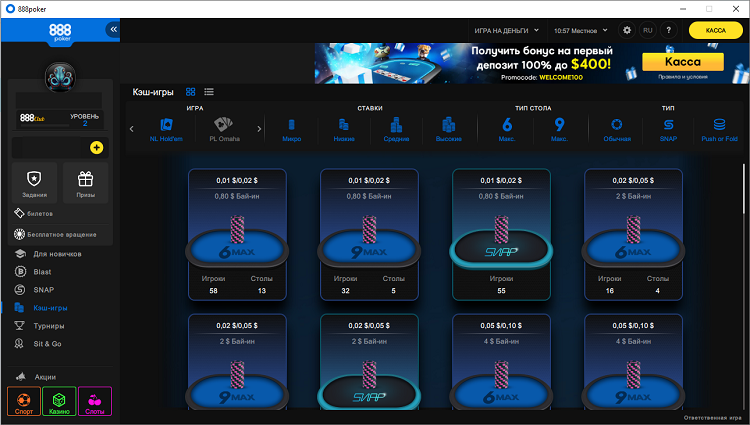Switch to grid view of cash games
Image resolution: width=750 pixels, height=425 pixels.
[191, 91]
